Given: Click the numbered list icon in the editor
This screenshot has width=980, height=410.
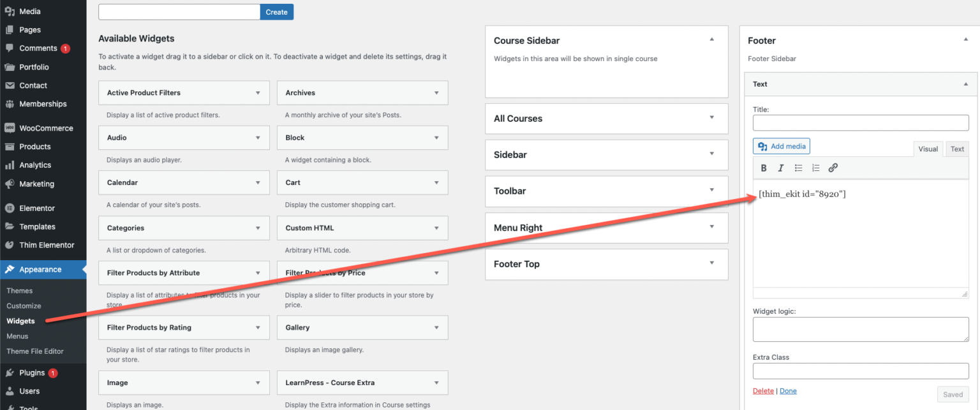Looking at the screenshot, I should tap(815, 168).
